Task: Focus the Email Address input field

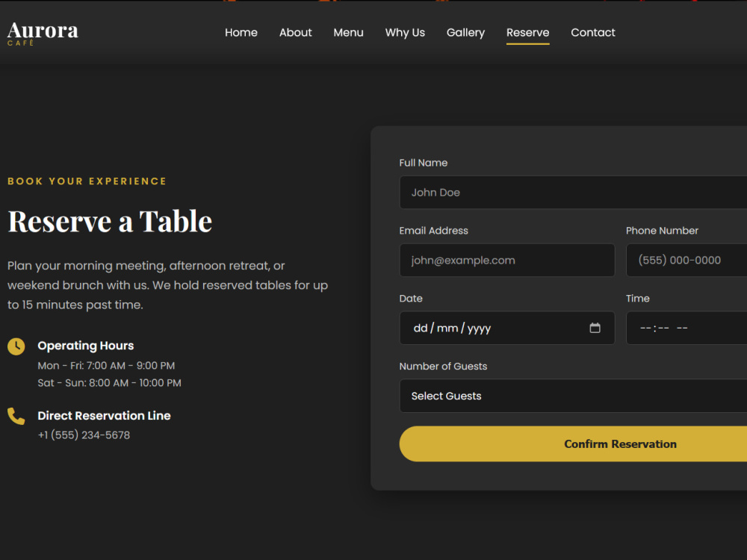Action: 507,261
